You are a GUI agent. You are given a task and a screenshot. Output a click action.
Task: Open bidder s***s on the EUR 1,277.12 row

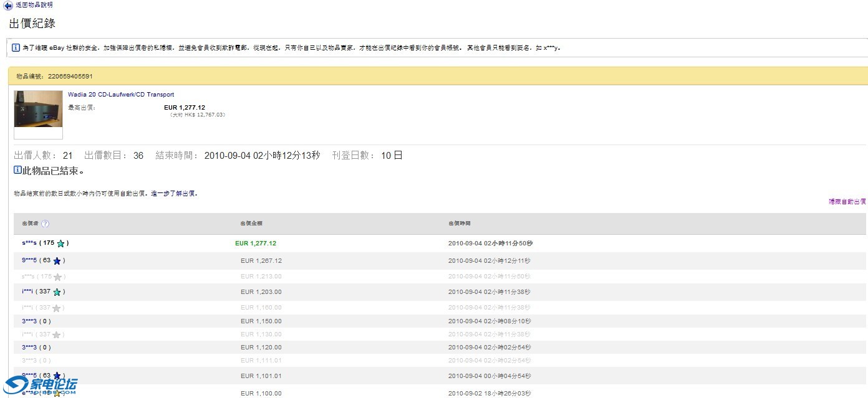click(29, 243)
